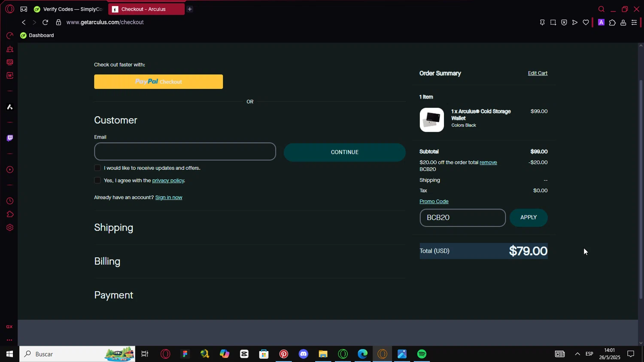This screenshot has width=644, height=362.
Task: Click the Windows Buscar search box
Action: (77, 354)
